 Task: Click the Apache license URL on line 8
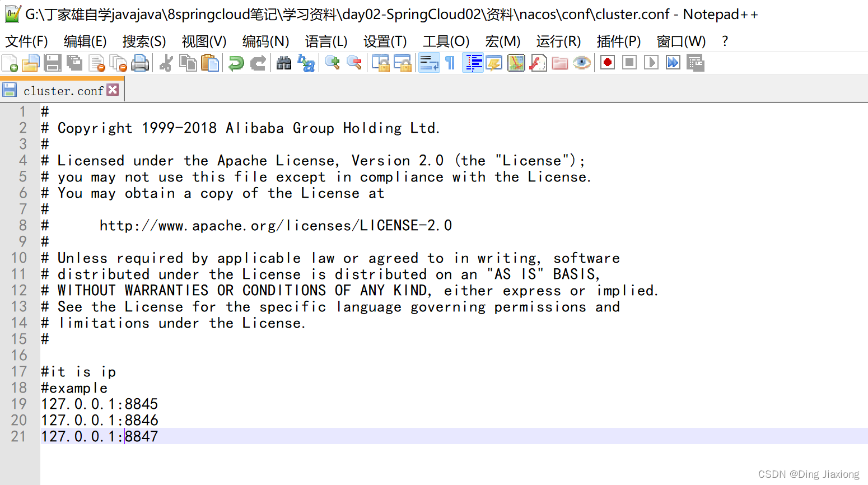pos(276,226)
